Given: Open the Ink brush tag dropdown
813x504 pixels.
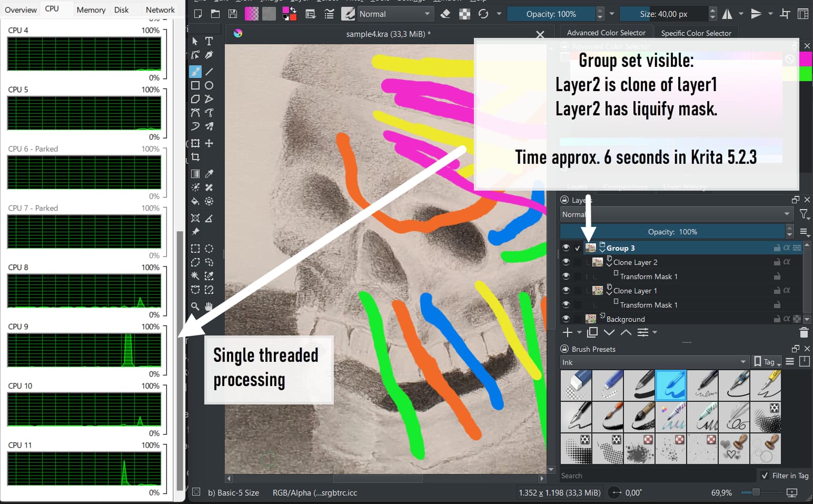Looking at the screenshot, I should point(654,362).
